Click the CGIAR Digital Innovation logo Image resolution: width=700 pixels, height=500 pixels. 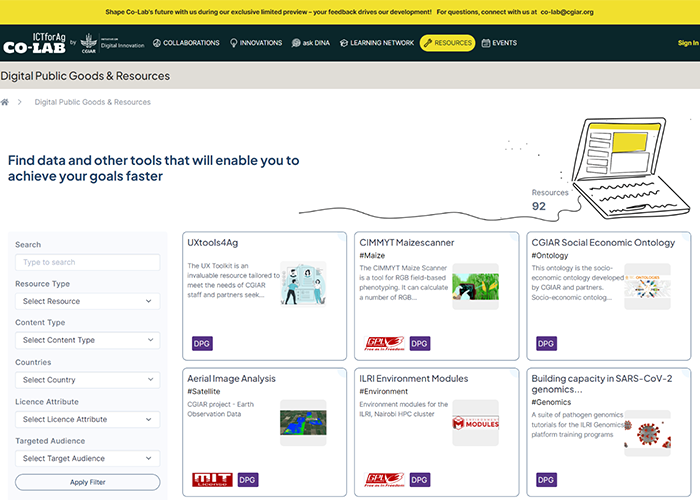click(x=112, y=43)
